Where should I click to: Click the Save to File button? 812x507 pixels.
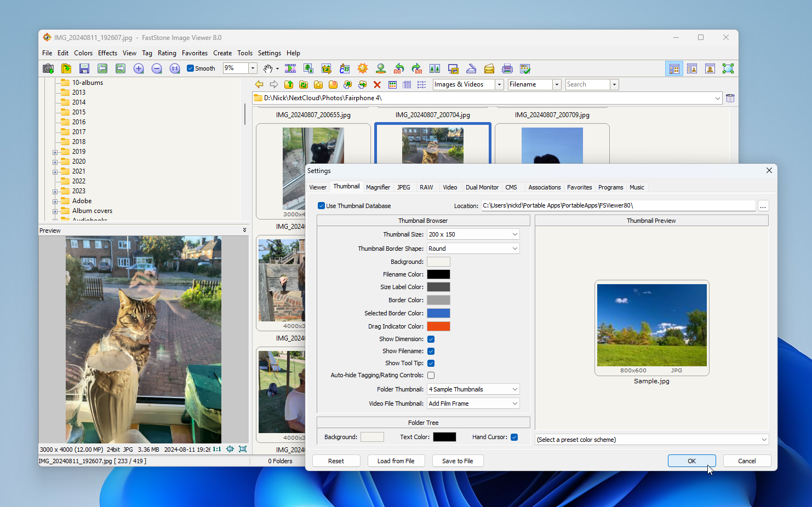tap(458, 461)
